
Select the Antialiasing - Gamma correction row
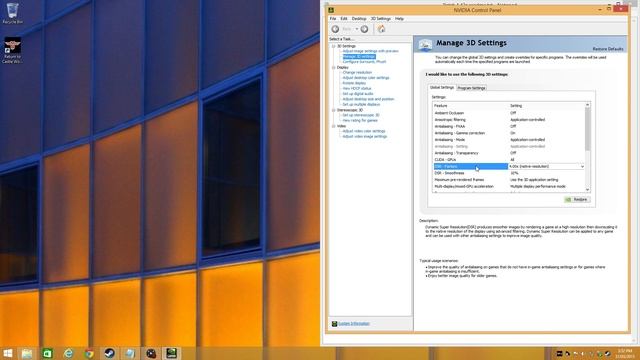click(x=509, y=133)
